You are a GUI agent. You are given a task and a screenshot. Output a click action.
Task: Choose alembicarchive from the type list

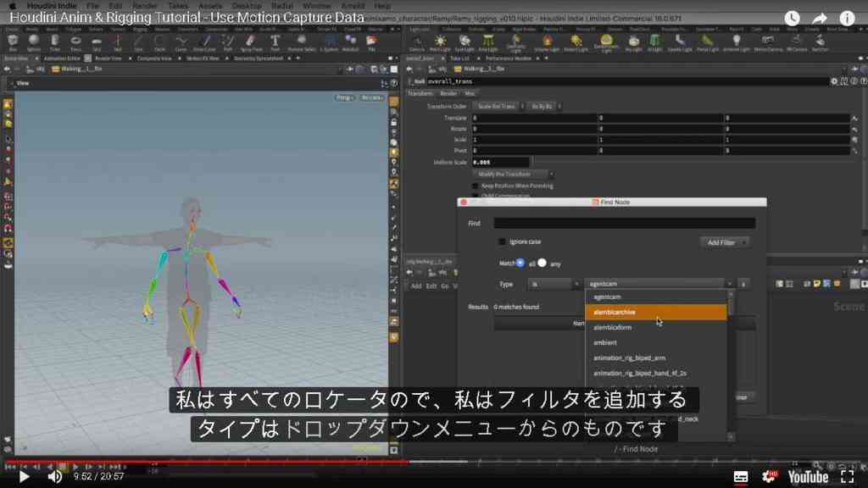coord(656,312)
